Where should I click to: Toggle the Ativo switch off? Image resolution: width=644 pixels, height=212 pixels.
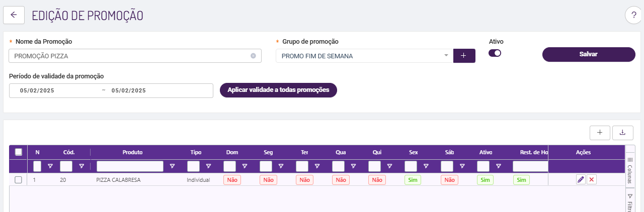coord(495,53)
